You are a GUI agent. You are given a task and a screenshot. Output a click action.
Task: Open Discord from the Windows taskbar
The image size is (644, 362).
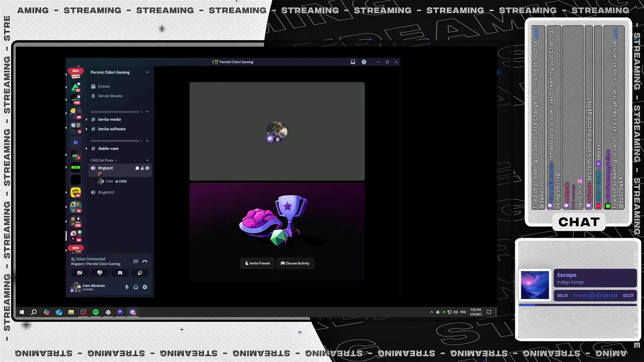[133, 312]
